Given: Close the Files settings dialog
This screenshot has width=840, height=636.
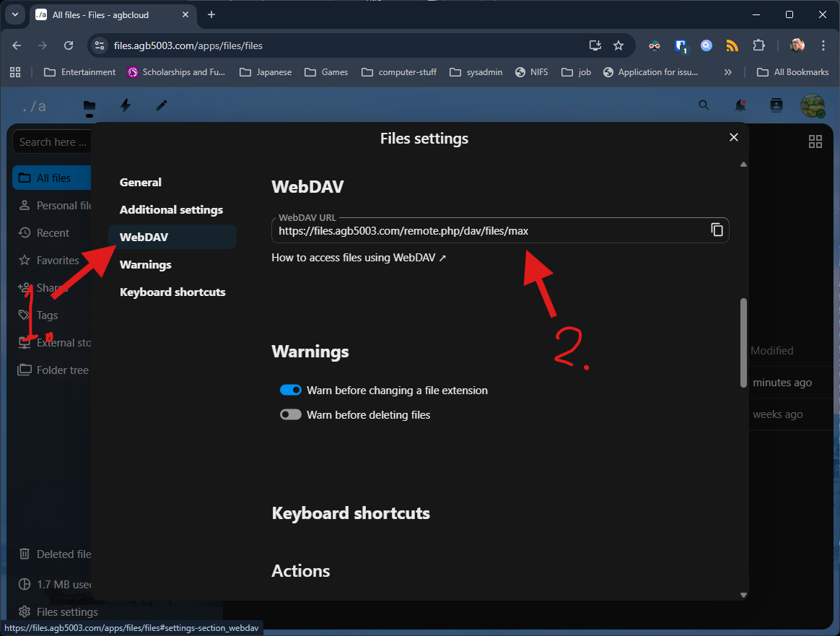Looking at the screenshot, I should pyautogui.click(x=734, y=137).
